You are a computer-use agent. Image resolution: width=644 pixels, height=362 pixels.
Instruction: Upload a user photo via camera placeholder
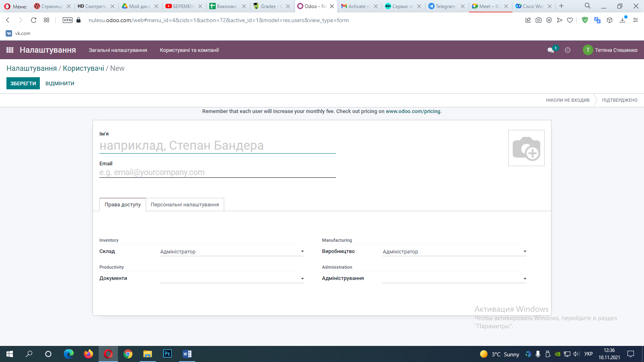point(526,148)
